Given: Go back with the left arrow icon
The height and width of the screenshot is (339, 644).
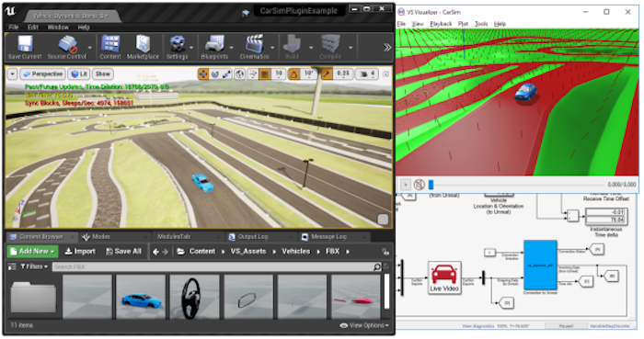Looking at the screenshot, I should [x=155, y=252].
